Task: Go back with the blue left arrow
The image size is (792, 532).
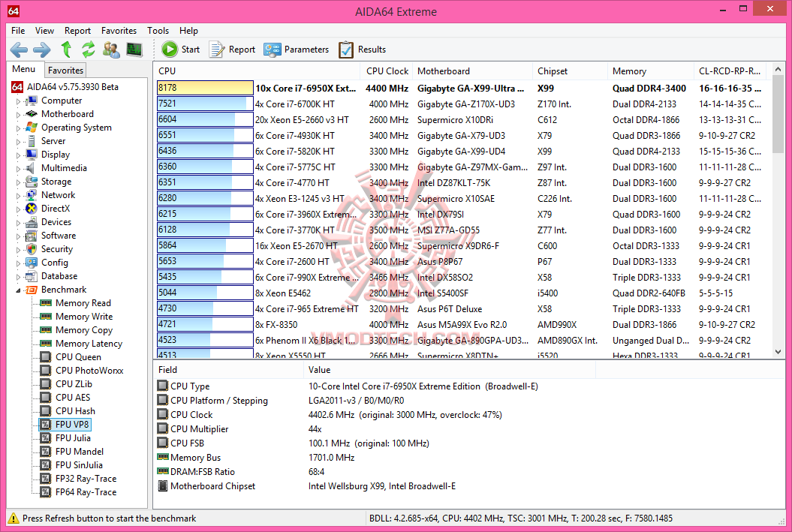Action: click(20, 50)
